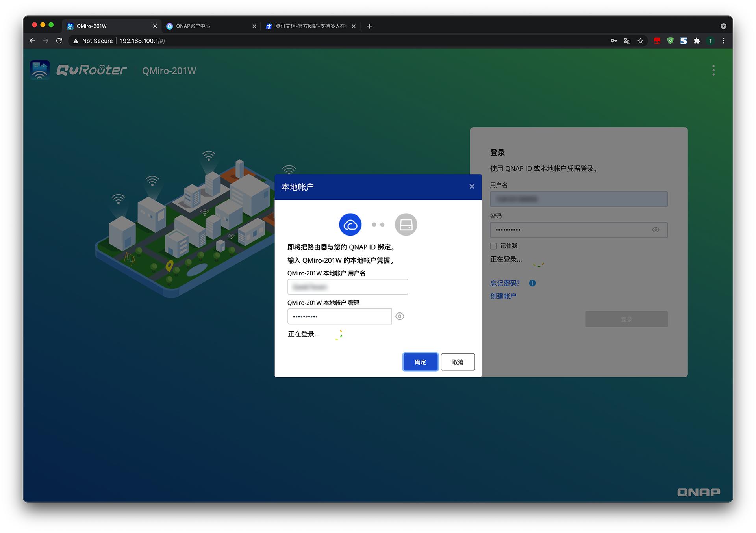Click the blue cloud QNAP ID icon

point(350,225)
